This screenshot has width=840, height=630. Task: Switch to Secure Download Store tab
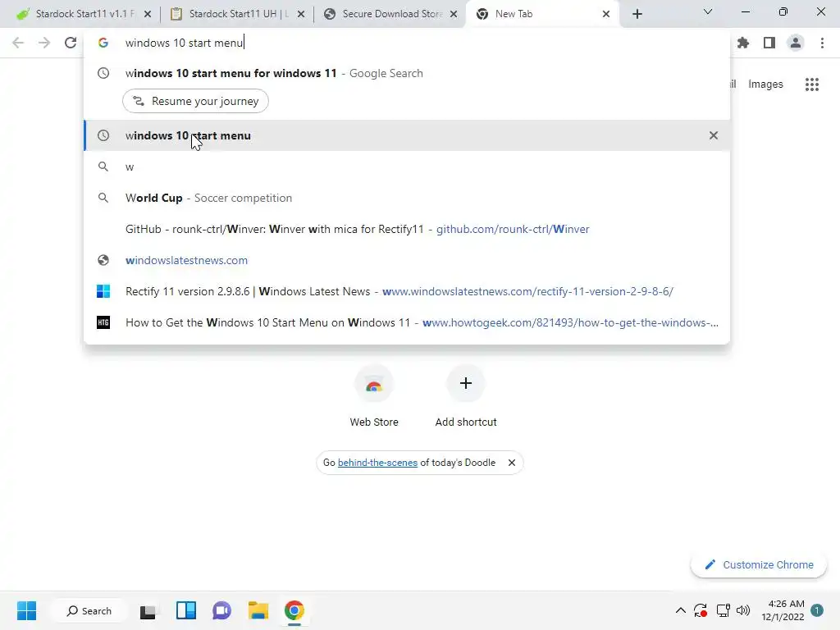[x=390, y=14]
